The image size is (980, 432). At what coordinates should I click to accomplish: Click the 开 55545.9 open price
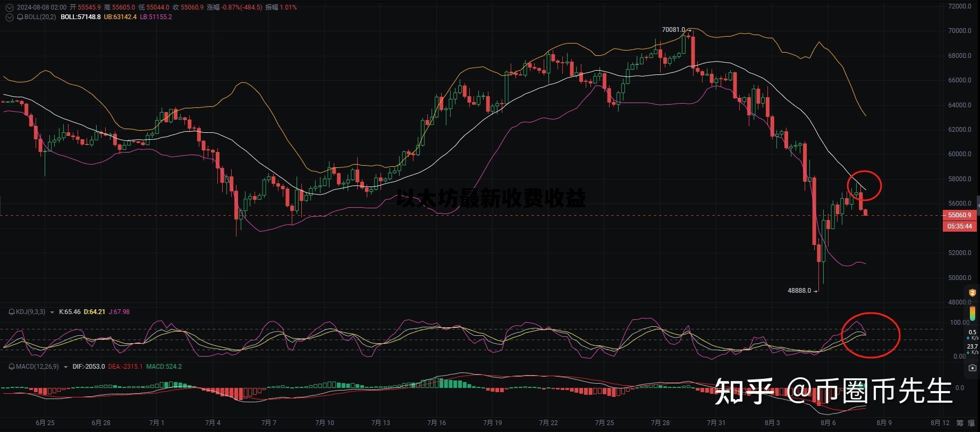[85, 7]
